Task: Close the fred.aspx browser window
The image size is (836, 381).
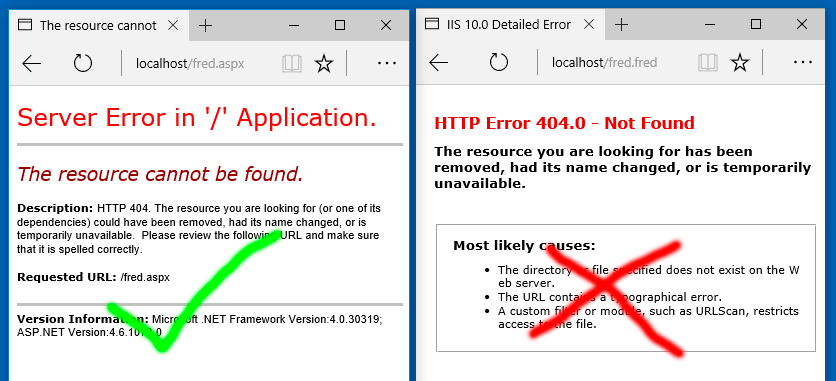Action: pyautogui.click(x=386, y=25)
